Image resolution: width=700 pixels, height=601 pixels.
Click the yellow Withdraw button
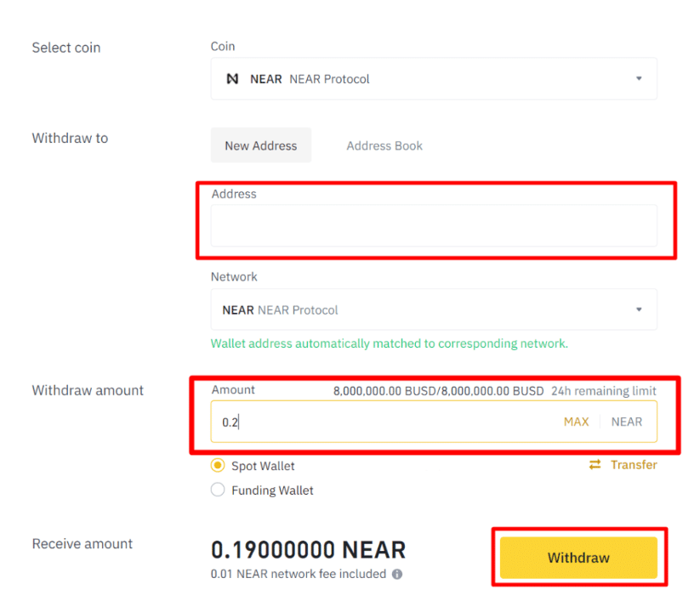click(x=578, y=558)
